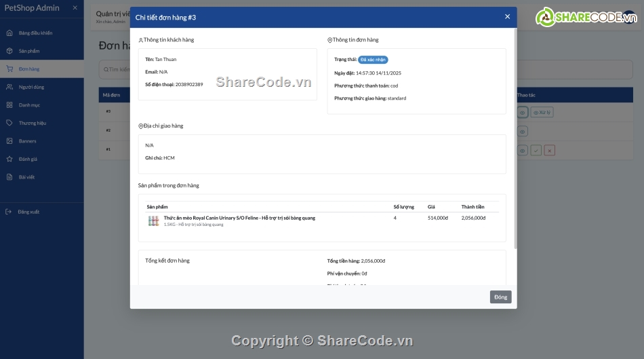Click the customer name Tan Thuan
Viewport: 644px width, 359px height.
pos(165,59)
